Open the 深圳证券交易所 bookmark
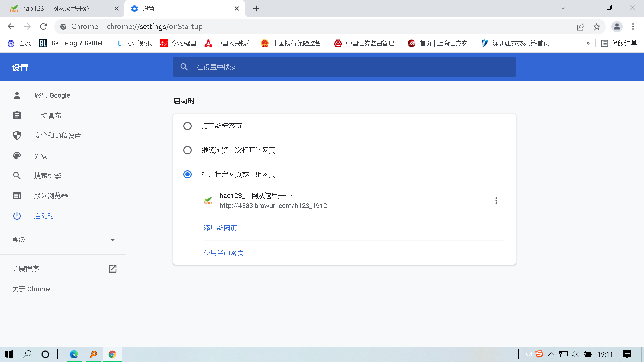 click(x=515, y=43)
